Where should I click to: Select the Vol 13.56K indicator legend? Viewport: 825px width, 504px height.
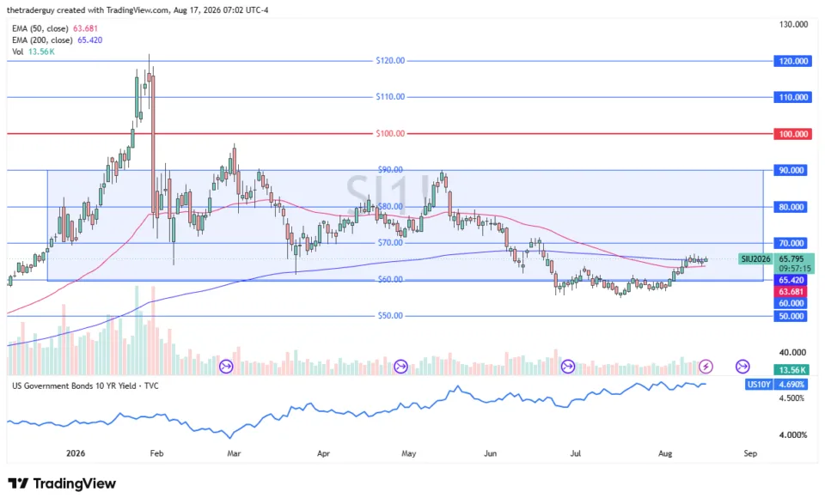pyautogui.click(x=34, y=52)
